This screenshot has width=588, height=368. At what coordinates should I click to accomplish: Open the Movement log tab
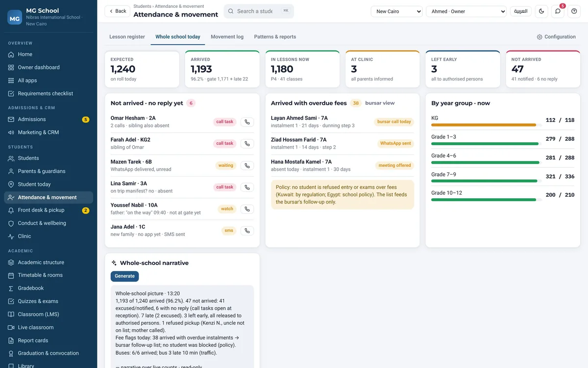227,37
